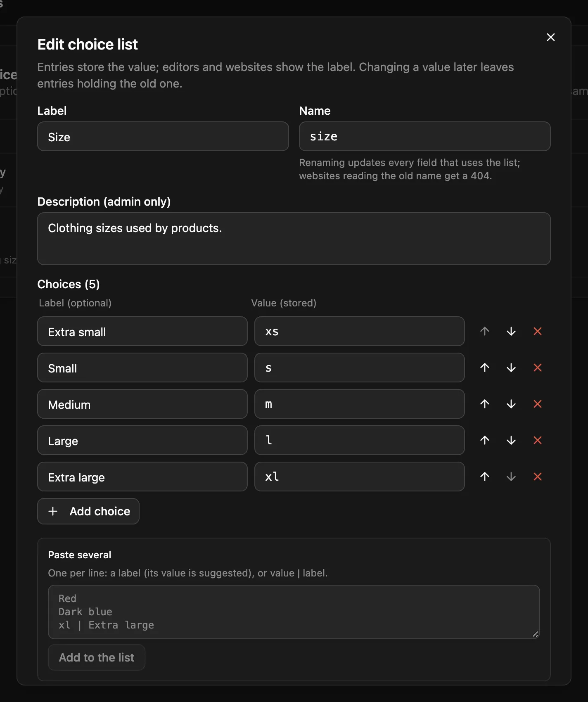Delete the Extra large choice
This screenshot has width=588, height=702.
[538, 477]
